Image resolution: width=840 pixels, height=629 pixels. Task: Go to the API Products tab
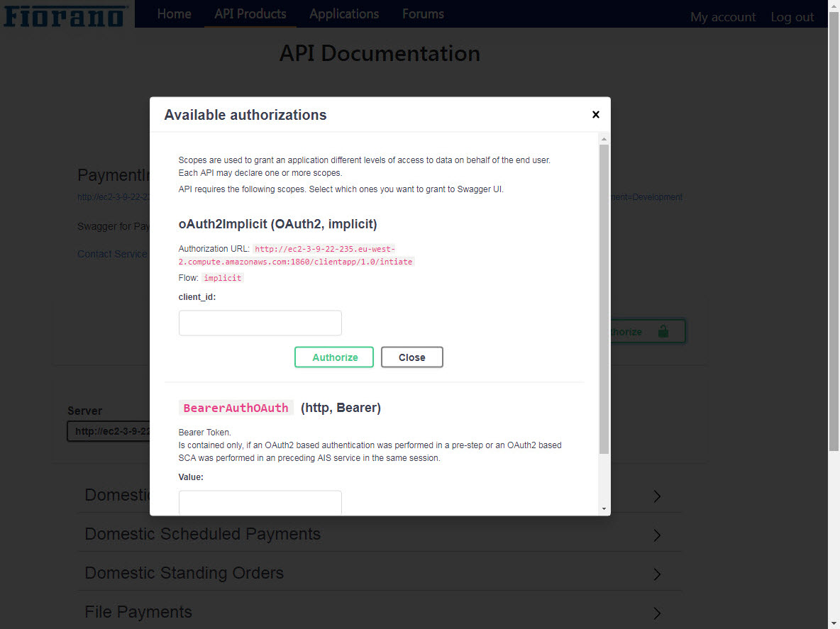pos(250,14)
